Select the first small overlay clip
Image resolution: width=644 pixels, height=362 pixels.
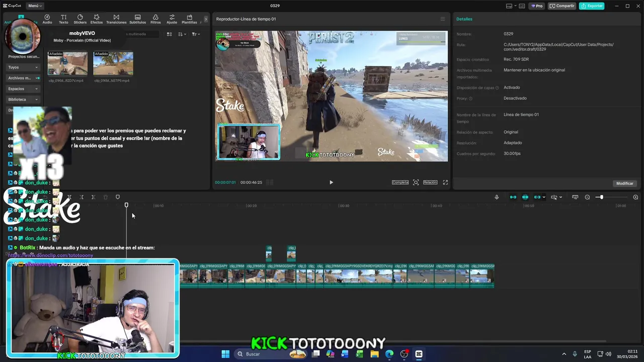point(269,253)
